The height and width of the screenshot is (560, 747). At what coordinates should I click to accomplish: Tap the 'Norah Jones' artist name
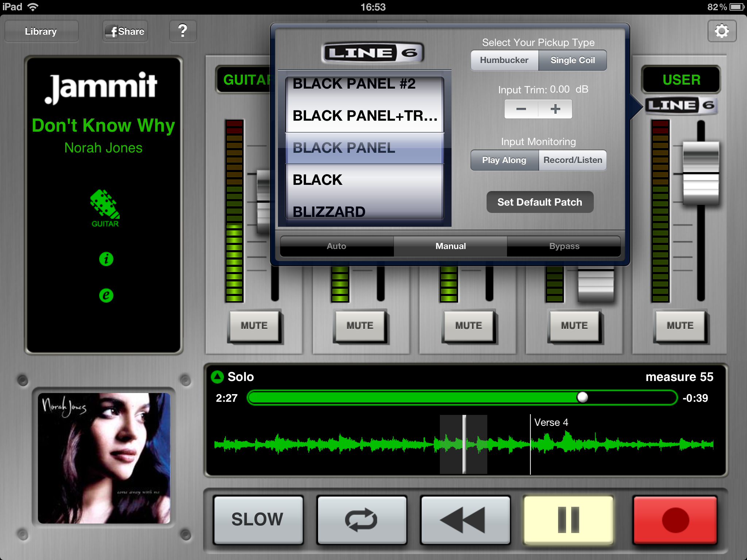[x=103, y=148]
